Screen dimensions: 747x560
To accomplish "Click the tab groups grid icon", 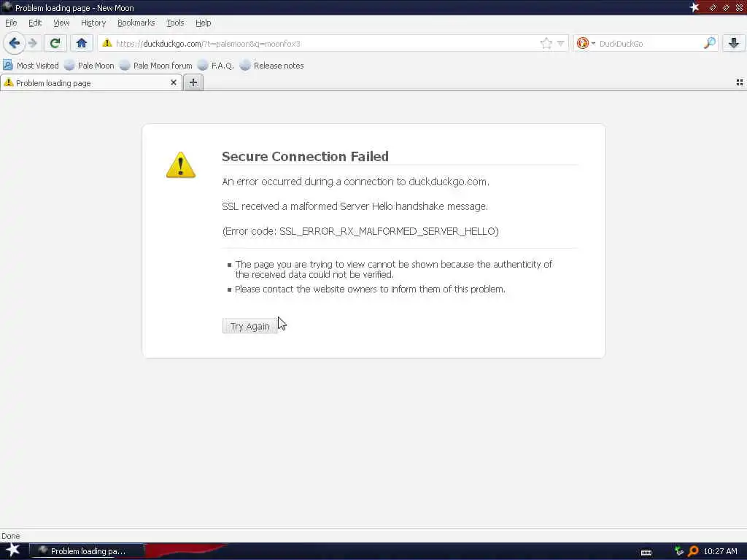I will pyautogui.click(x=740, y=82).
